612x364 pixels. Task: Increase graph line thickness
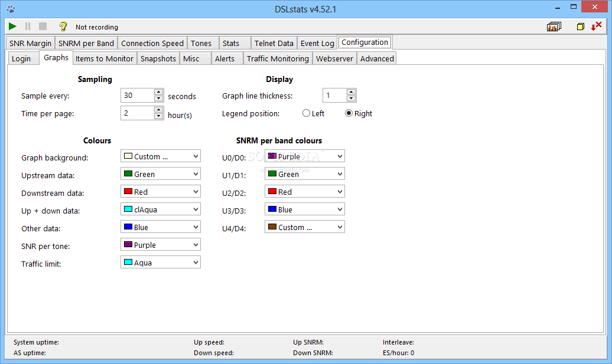tap(351, 92)
